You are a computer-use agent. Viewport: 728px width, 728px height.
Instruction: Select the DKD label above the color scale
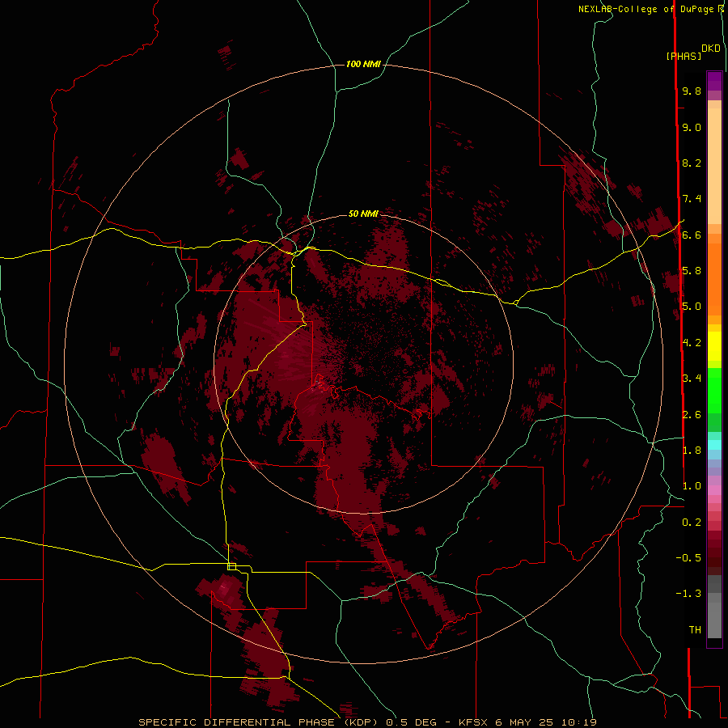click(x=711, y=49)
